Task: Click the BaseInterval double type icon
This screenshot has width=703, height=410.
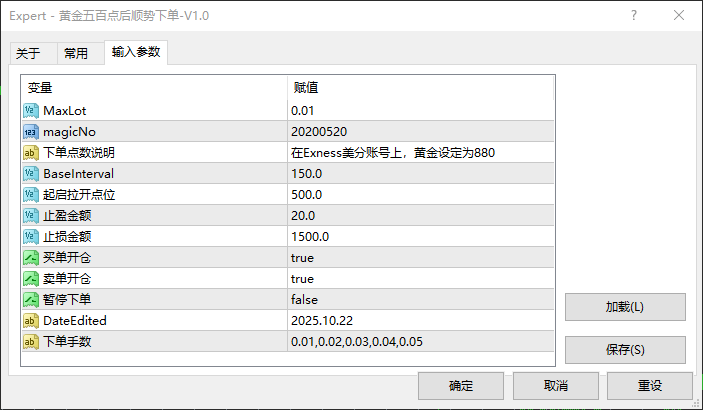Action: [x=30, y=173]
